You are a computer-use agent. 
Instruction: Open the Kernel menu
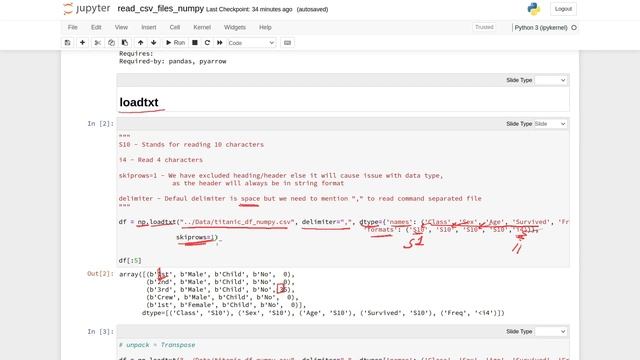pos(202,27)
